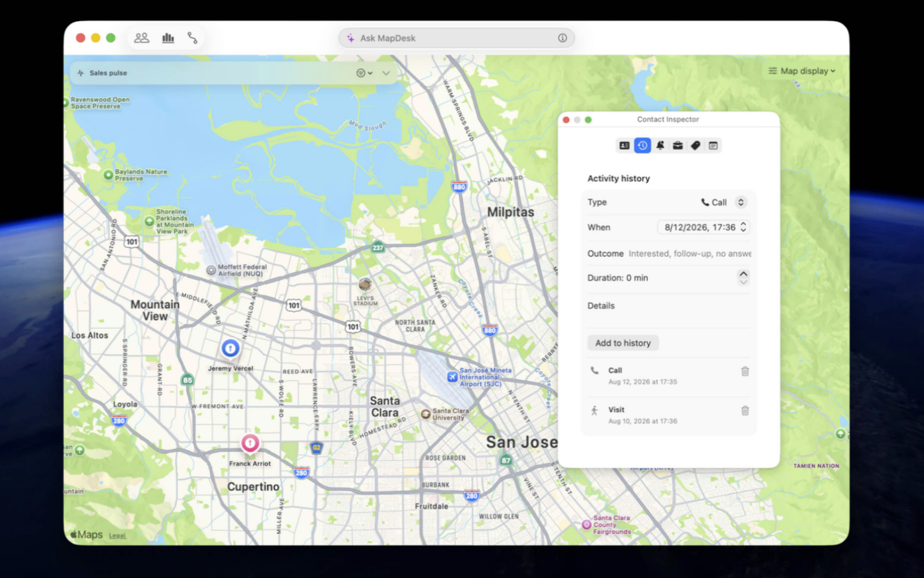This screenshot has height=578, width=924.
Task: Select the Jeremy Vercel blue map pin
Action: (x=230, y=347)
